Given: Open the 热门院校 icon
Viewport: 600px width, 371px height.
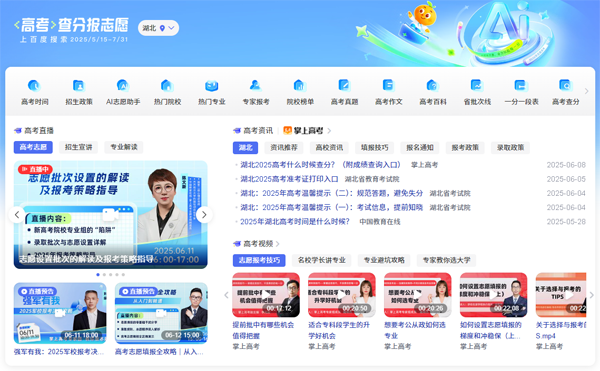Looking at the screenshot, I should tap(167, 86).
